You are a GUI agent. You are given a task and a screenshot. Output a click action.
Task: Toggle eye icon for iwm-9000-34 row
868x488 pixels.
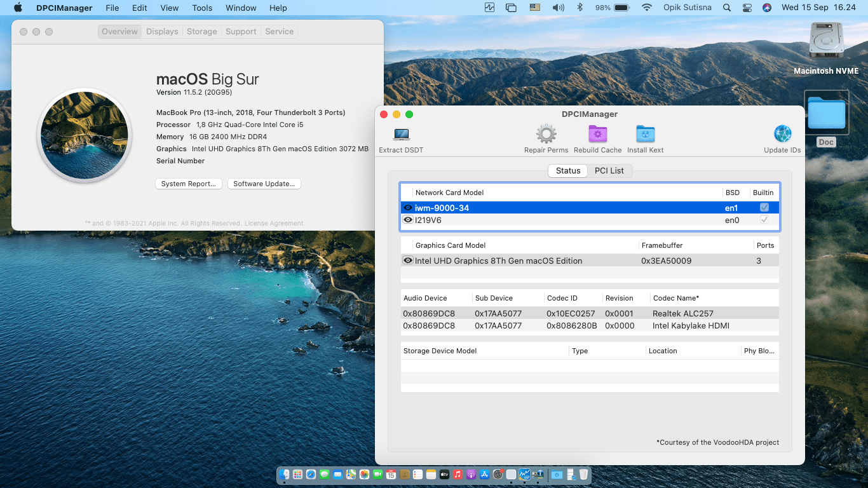408,208
